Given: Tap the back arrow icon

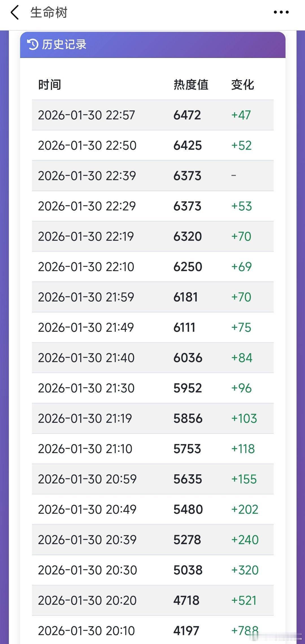Looking at the screenshot, I should point(14,13).
